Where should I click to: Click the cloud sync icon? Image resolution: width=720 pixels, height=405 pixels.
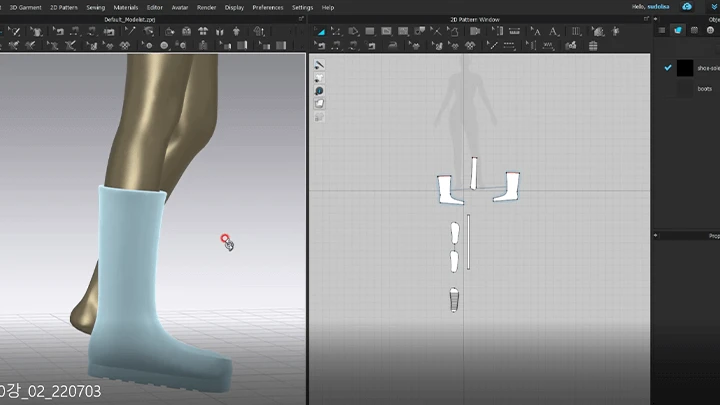[687, 6]
